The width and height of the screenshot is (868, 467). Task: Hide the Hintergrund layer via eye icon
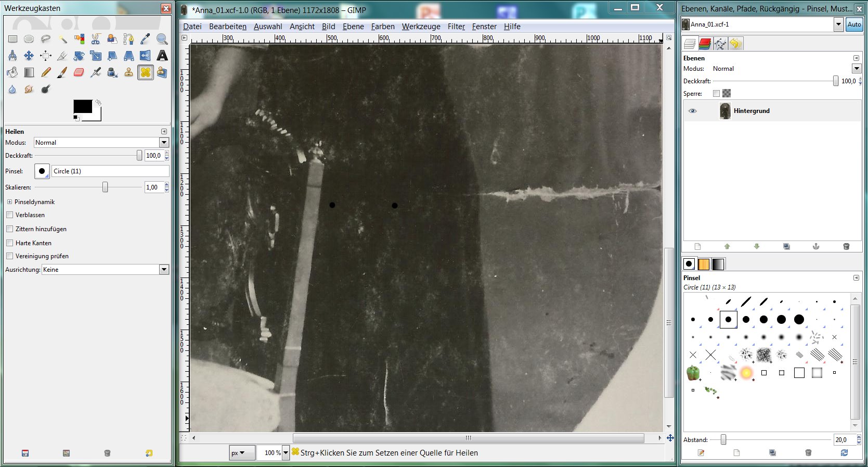[692, 111]
